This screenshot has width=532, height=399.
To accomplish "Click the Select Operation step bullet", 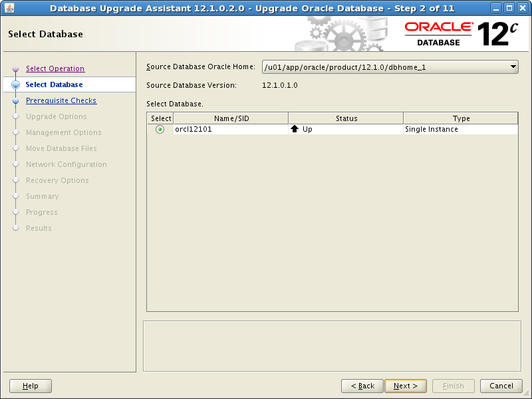I will coord(15,69).
